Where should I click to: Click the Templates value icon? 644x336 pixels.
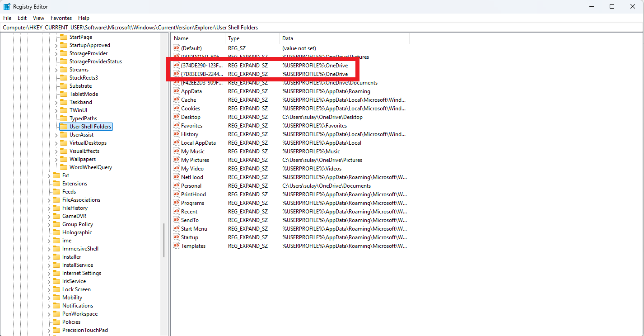(177, 246)
